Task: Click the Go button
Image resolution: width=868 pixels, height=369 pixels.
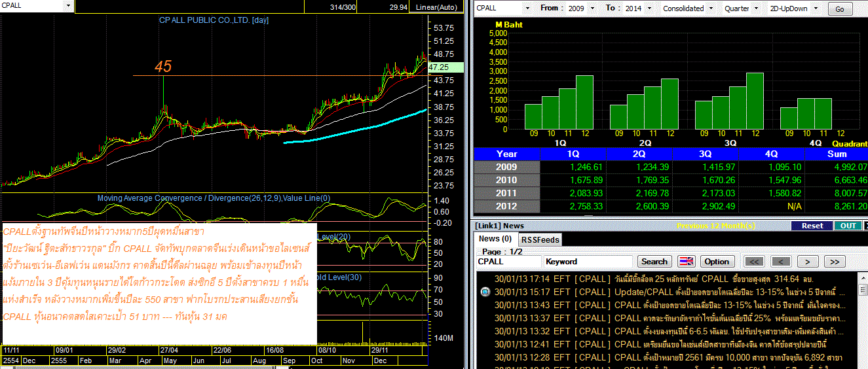Action: (840, 9)
